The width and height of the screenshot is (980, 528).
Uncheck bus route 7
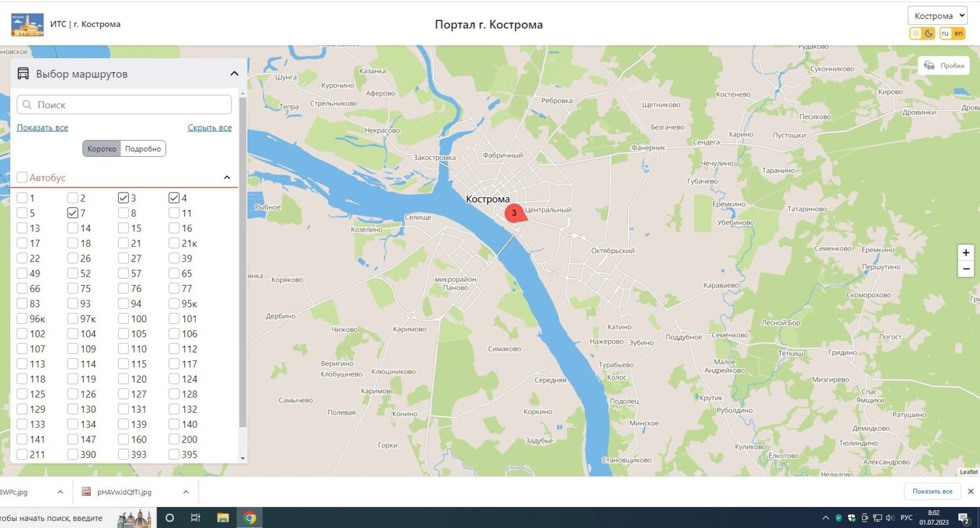(x=73, y=213)
